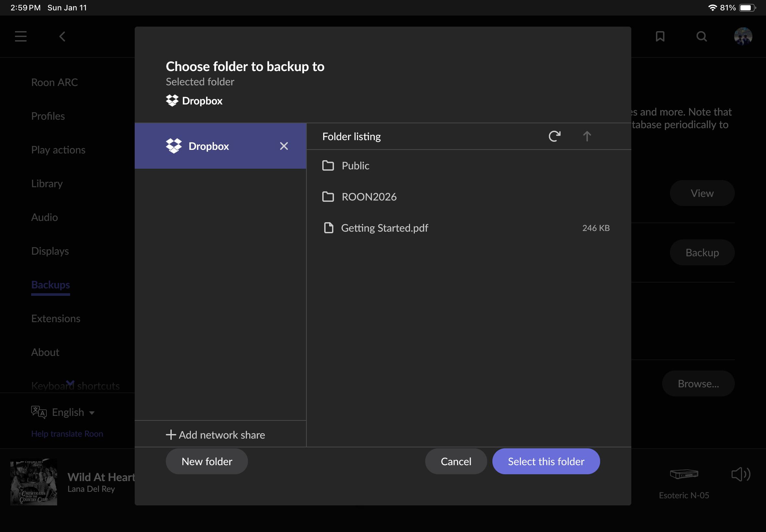This screenshot has width=766, height=532.
Task: Click Select this folder button
Action: [546, 461]
